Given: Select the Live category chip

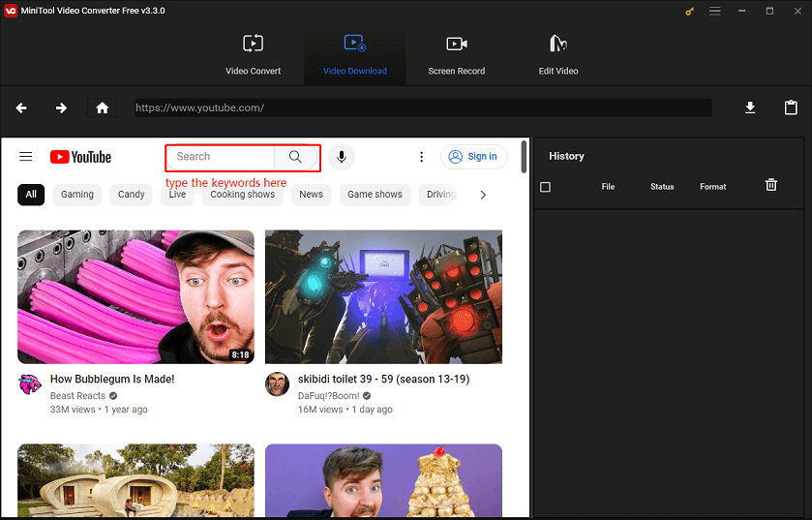Looking at the screenshot, I should tap(177, 195).
